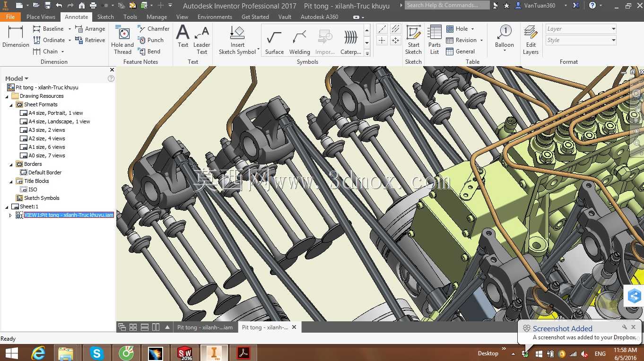Retrieve model dimensions with the Retrieve tool
This screenshot has width=644, height=361.
[x=90, y=40]
